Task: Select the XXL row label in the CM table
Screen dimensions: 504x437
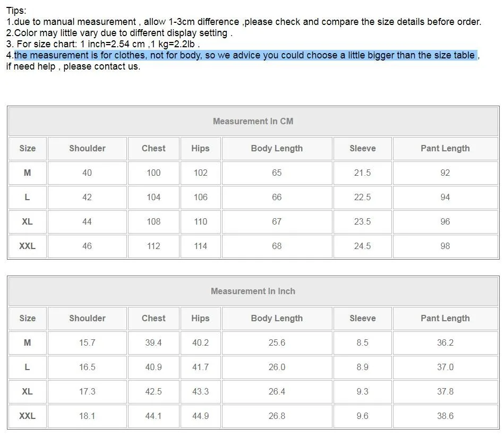Action: (x=27, y=246)
